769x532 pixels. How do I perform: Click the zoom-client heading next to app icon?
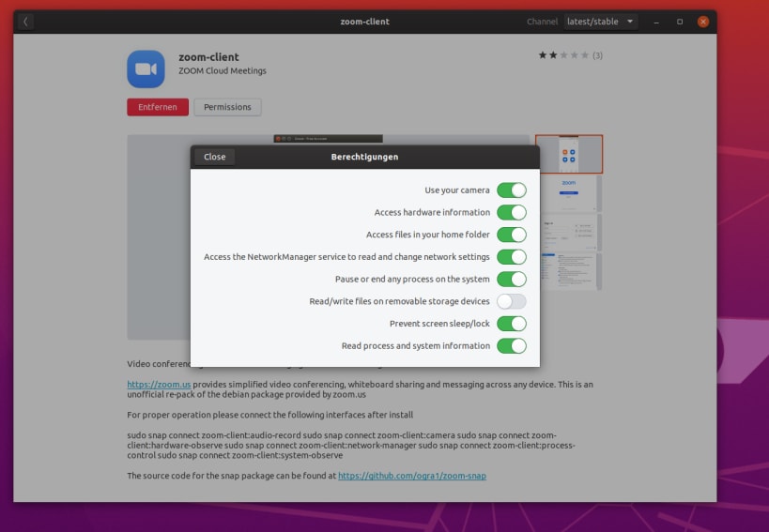[208, 57]
